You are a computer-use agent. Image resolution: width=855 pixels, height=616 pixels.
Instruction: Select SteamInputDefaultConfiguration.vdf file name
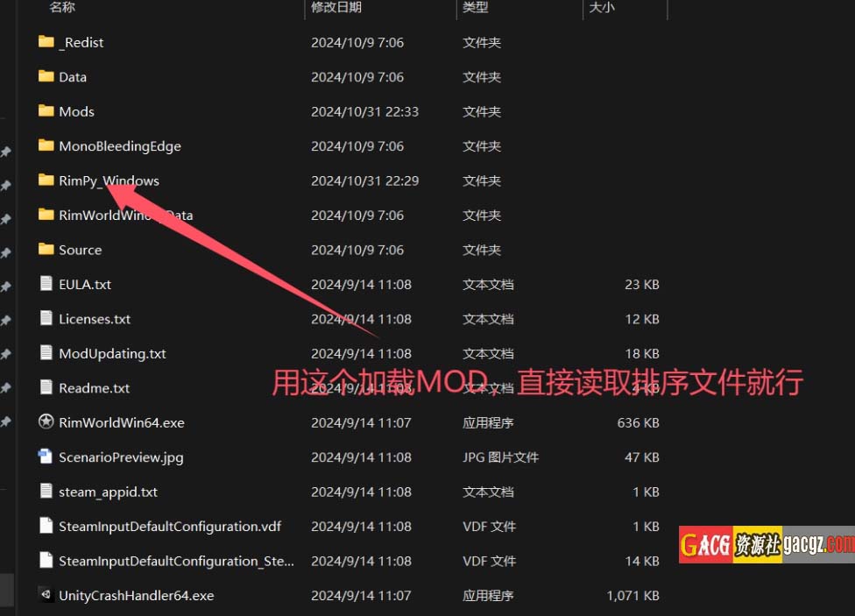point(170,526)
